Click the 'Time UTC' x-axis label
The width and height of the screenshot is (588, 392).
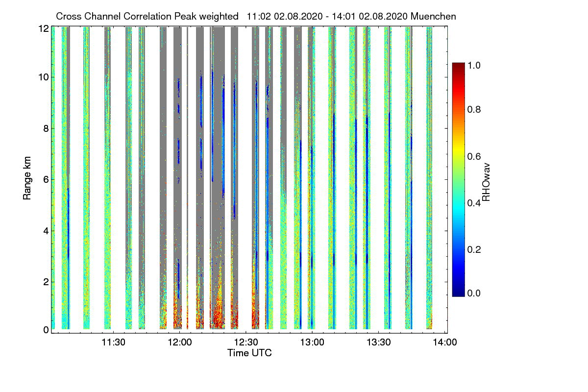click(x=249, y=353)
